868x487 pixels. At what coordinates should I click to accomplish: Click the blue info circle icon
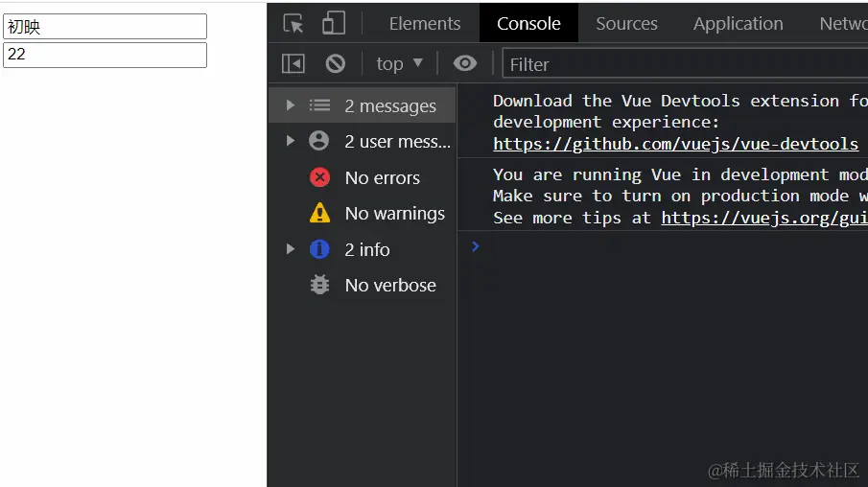pyautogui.click(x=319, y=249)
